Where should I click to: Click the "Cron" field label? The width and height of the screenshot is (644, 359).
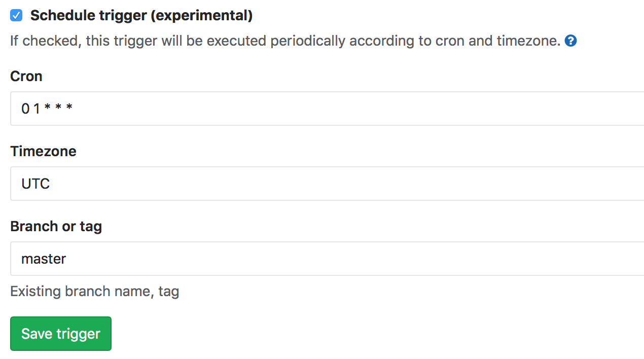coord(26,77)
